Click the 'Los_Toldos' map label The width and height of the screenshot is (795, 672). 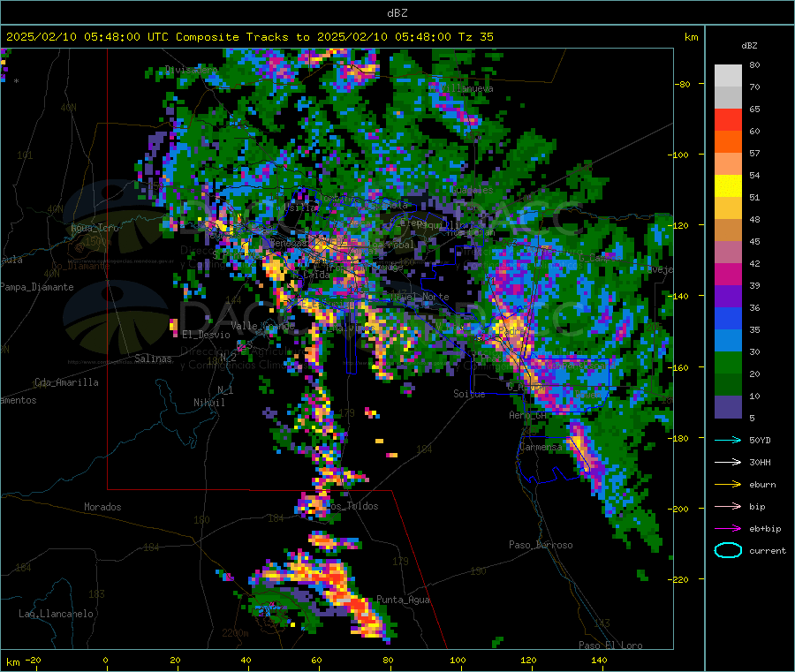click(x=351, y=506)
